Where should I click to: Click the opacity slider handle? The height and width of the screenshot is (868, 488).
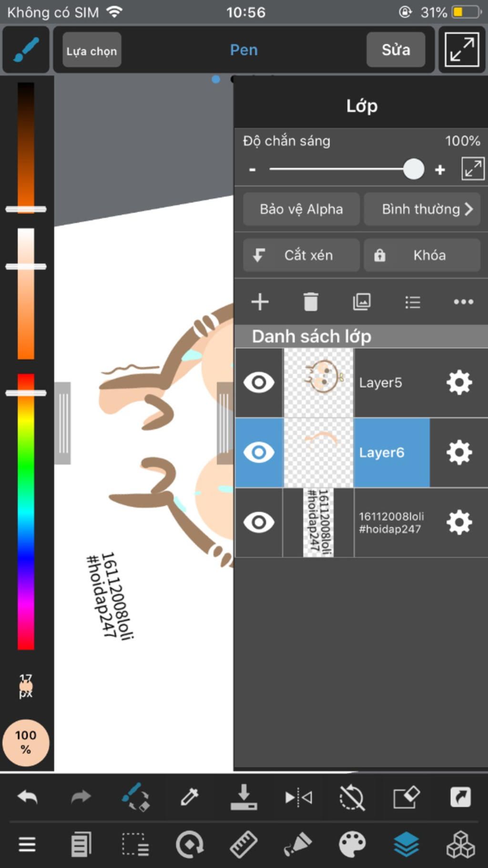tap(413, 169)
